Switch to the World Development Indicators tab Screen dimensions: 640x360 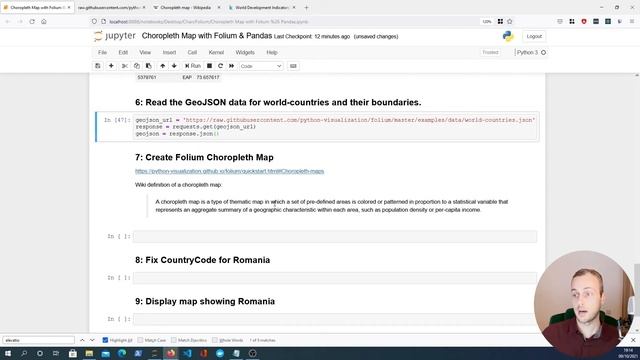(x=261, y=7)
